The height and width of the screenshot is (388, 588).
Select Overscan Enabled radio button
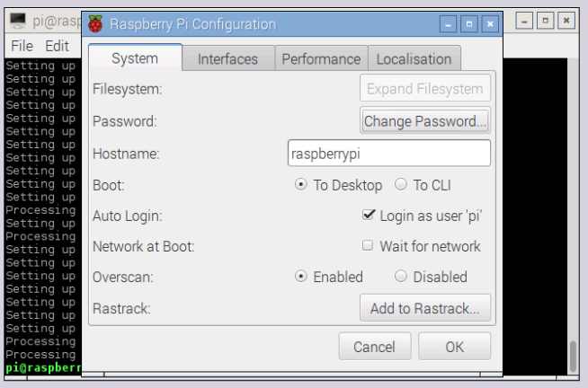(x=301, y=277)
